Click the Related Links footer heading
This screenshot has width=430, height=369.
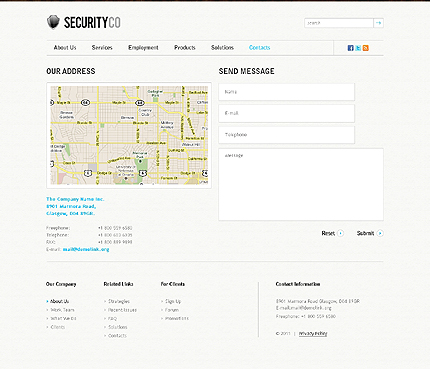[118, 284]
